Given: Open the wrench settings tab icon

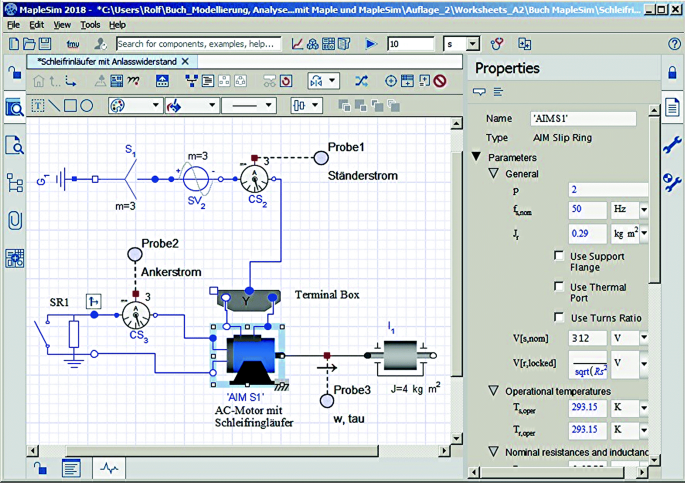Looking at the screenshot, I should (672, 145).
